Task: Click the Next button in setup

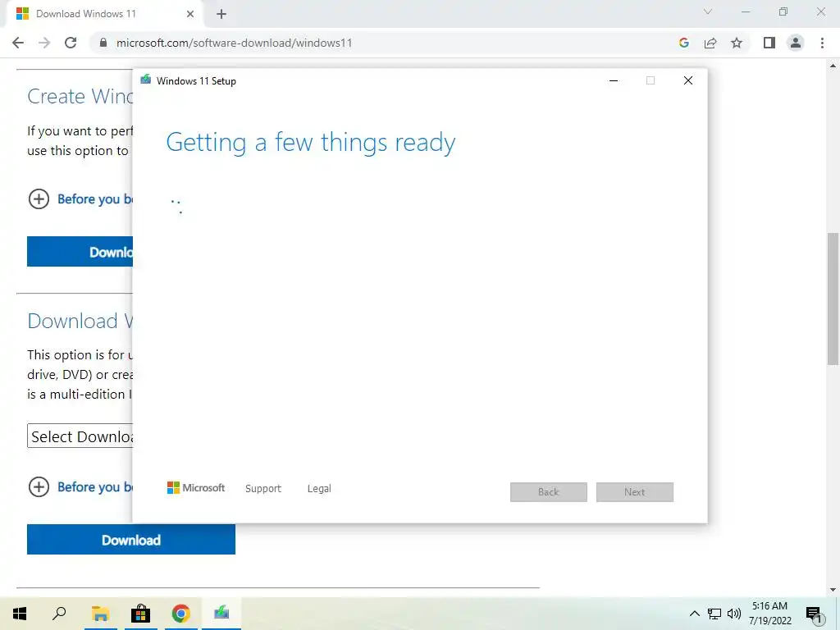Action: 635,492
